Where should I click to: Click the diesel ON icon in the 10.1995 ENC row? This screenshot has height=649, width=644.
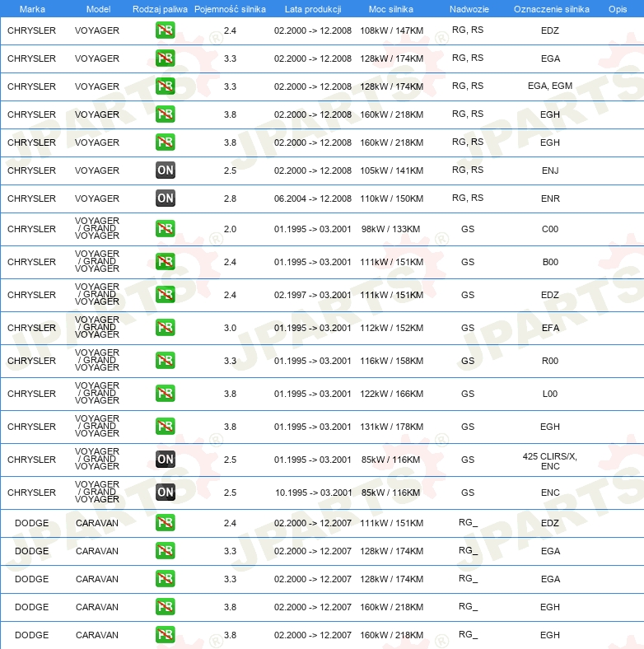[165, 493]
